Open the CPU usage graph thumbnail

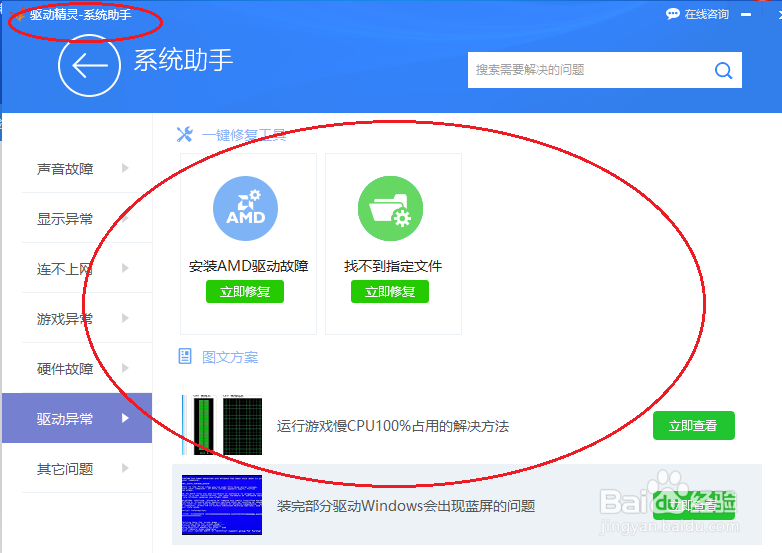pyautogui.click(x=222, y=425)
